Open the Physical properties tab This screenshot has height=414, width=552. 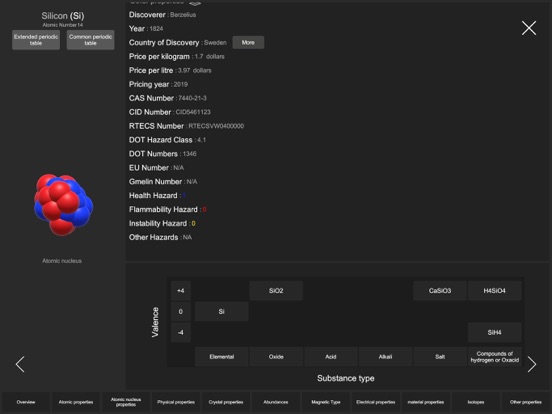176,402
